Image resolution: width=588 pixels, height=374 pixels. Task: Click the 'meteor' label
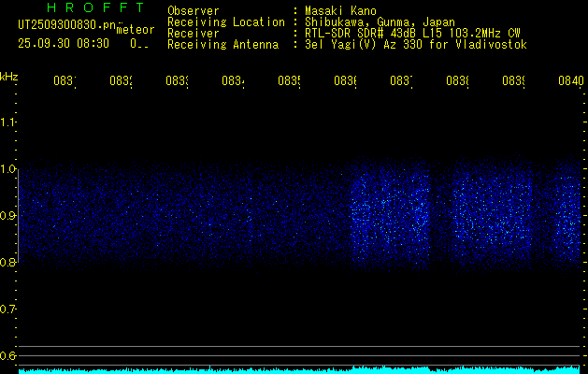[x=136, y=30]
